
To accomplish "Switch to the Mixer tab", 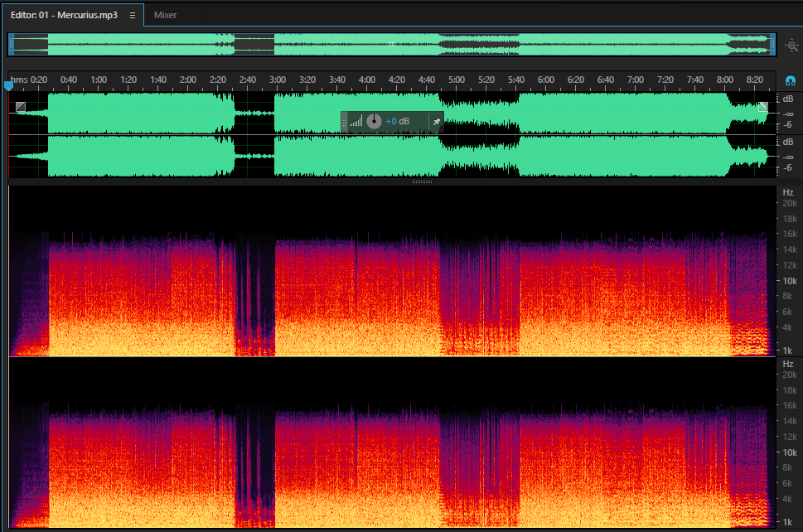I will (x=166, y=16).
